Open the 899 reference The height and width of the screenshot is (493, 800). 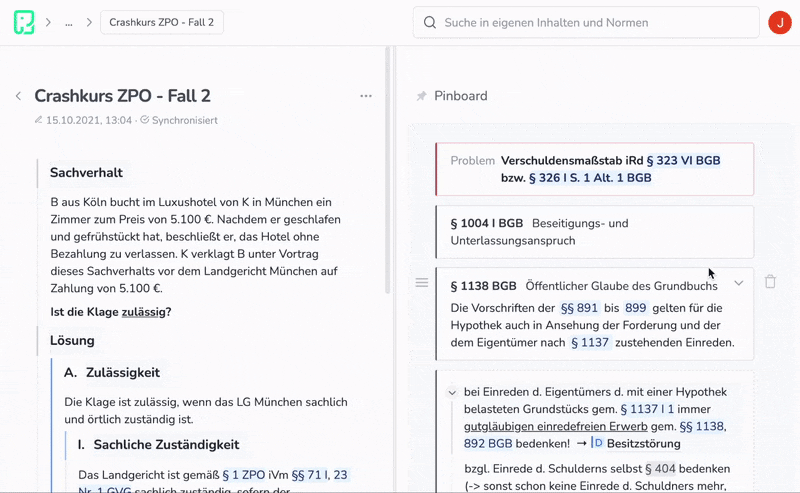click(x=636, y=308)
